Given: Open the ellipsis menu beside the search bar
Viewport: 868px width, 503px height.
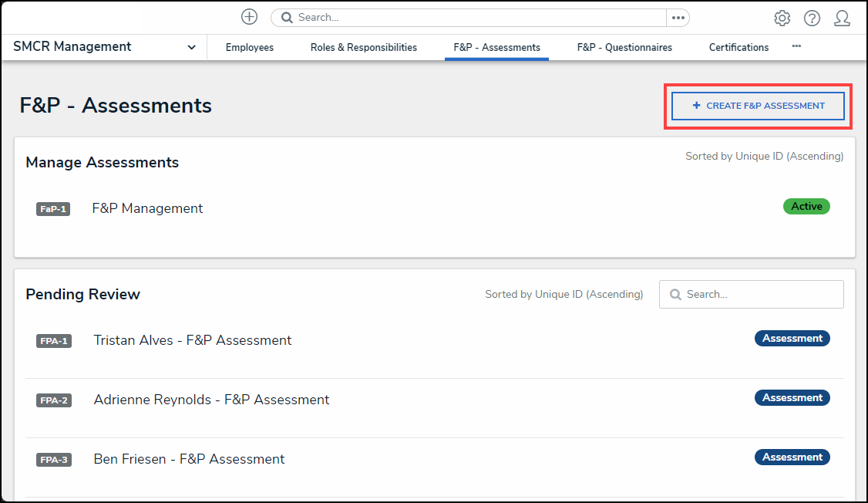Looking at the screenshot, I should click(678, 16).
